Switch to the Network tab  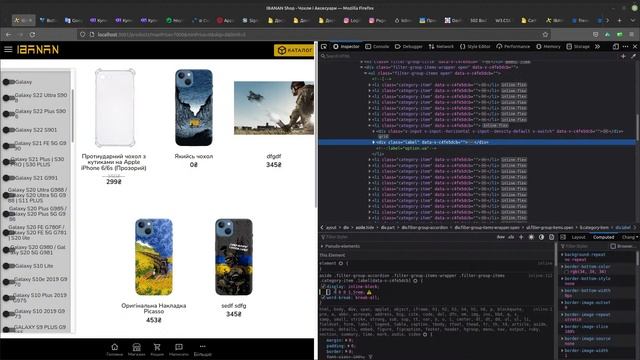coord(441,47)
